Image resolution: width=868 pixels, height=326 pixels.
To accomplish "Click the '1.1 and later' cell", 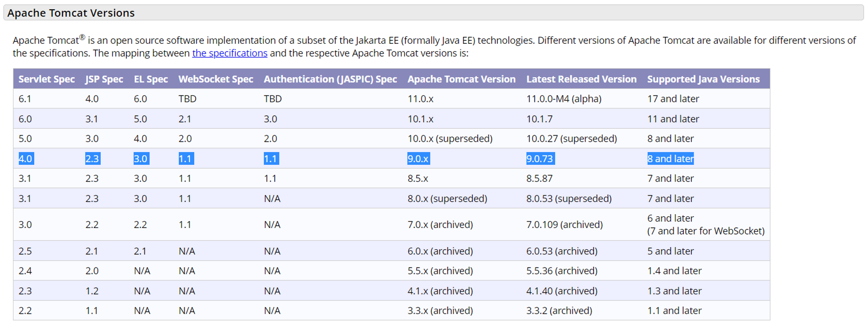I will click(674, 311).
